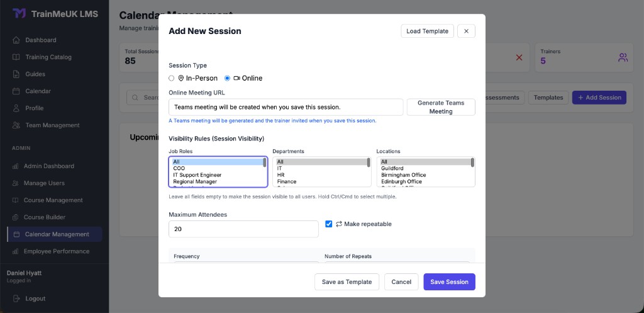Viewport: 644px width, 313px height.
Task: Select Birmingham Office in Locations list
Action: click(425, 175)
